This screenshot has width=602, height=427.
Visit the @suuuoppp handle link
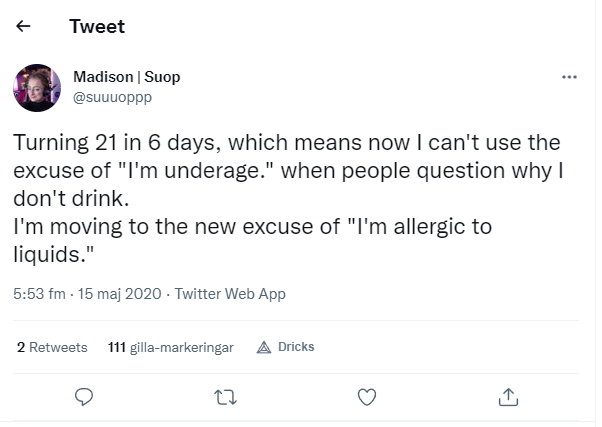click(112, 97)
